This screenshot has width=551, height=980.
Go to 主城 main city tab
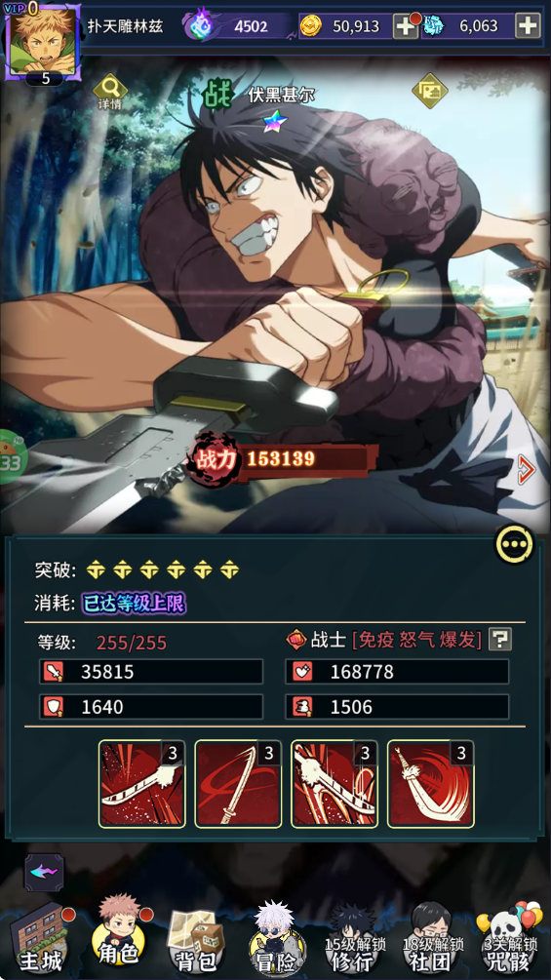point(41,940)
